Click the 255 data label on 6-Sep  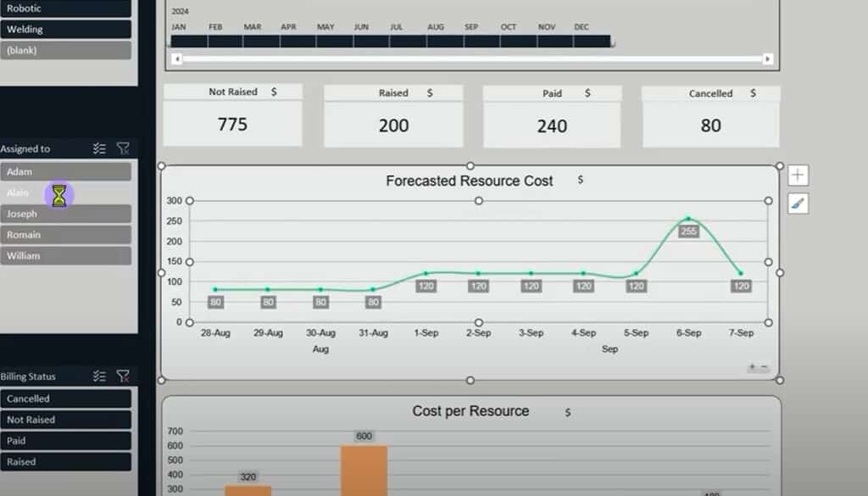point(688,231)
